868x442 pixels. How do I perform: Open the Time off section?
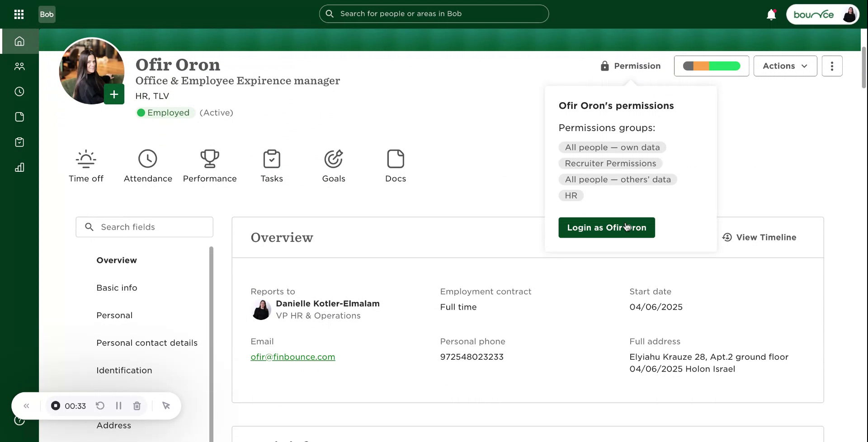pos(86,166)
